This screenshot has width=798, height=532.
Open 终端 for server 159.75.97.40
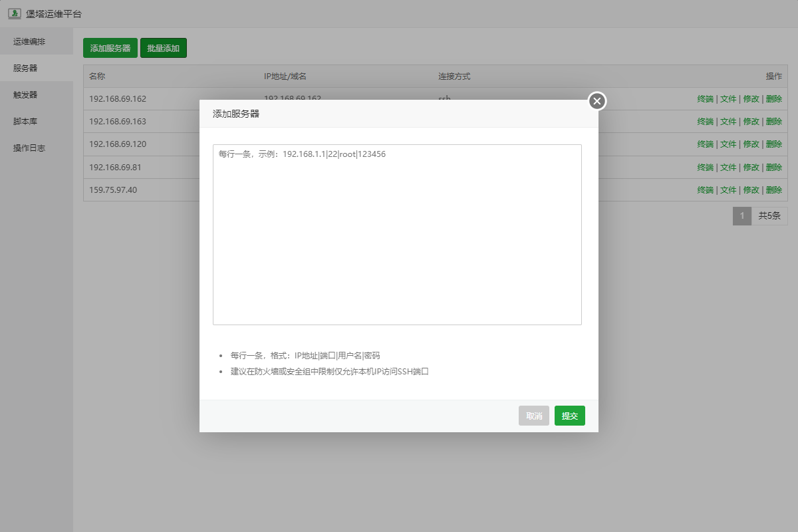tap(705, 190)
